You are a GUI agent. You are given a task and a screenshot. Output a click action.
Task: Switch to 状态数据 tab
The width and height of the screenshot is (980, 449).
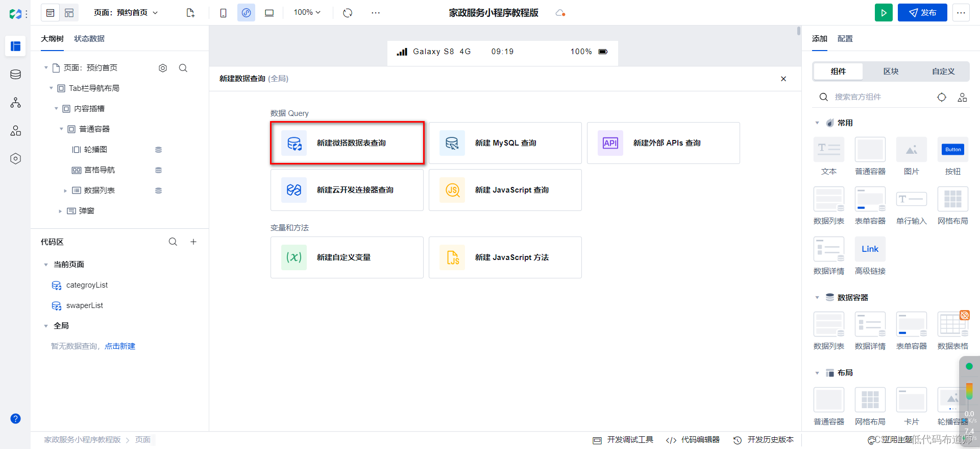[x=89, y=39]
